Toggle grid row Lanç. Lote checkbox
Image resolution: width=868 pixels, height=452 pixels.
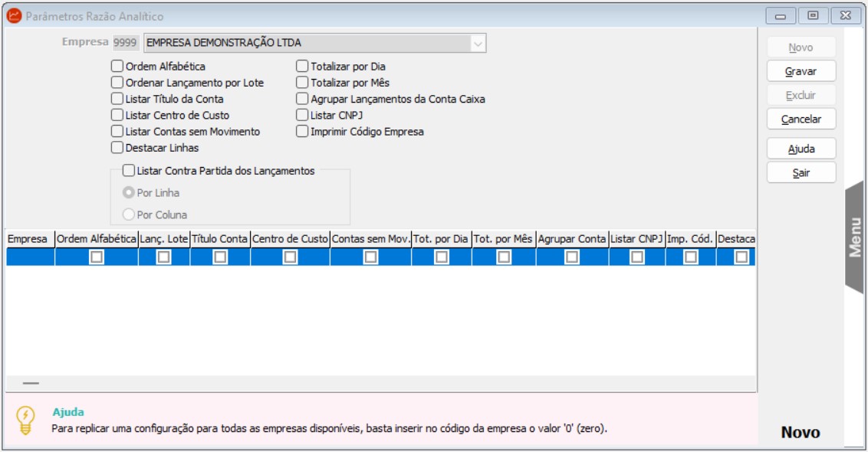164,257
